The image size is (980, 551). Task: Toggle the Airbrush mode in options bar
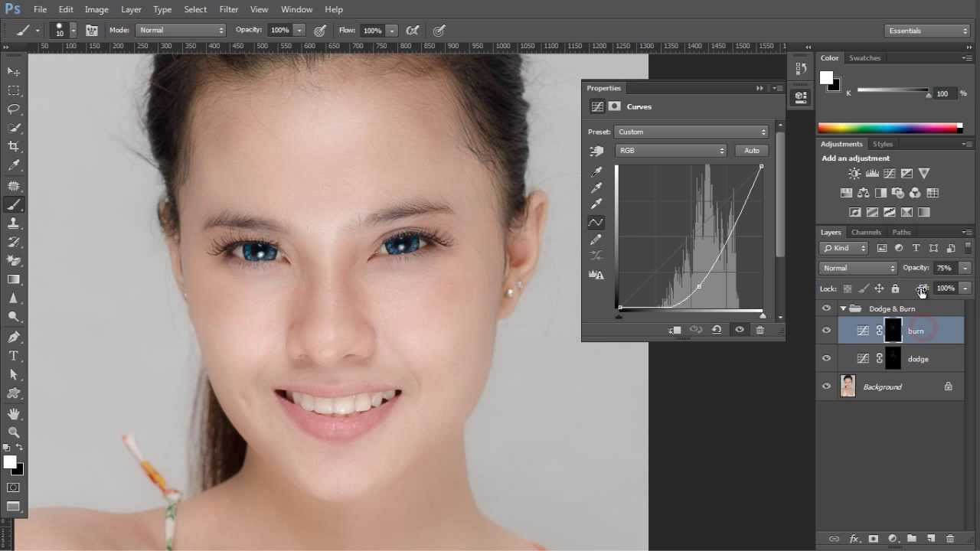[413, 31]
